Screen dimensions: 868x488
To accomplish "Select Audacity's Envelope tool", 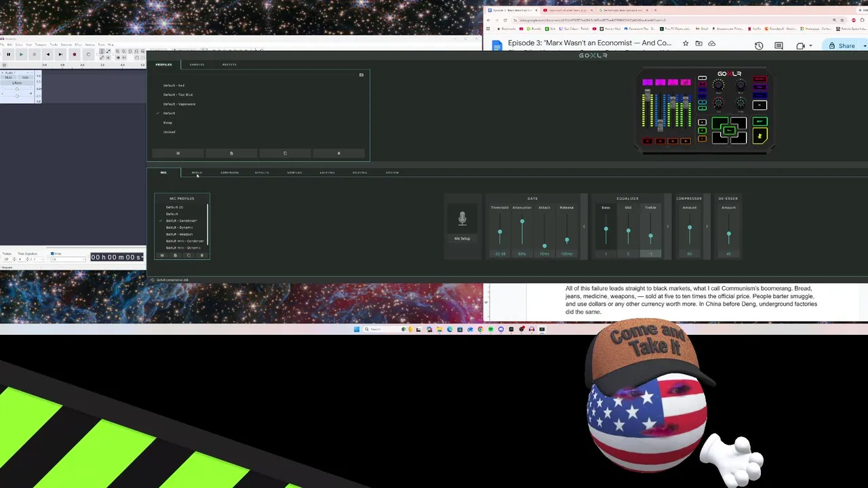I will click(108, 52).
